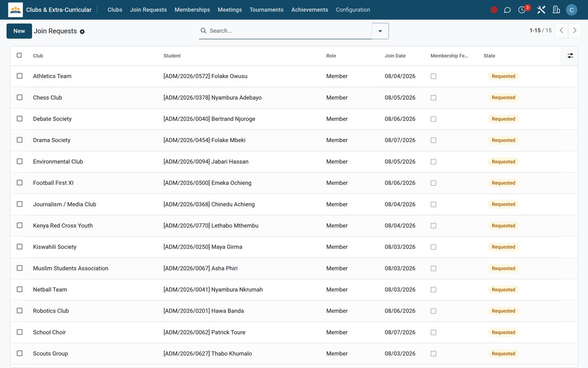This screenshot has height=368, width=588.
Task: Open the Clubs menu
Action: point(115,10)
